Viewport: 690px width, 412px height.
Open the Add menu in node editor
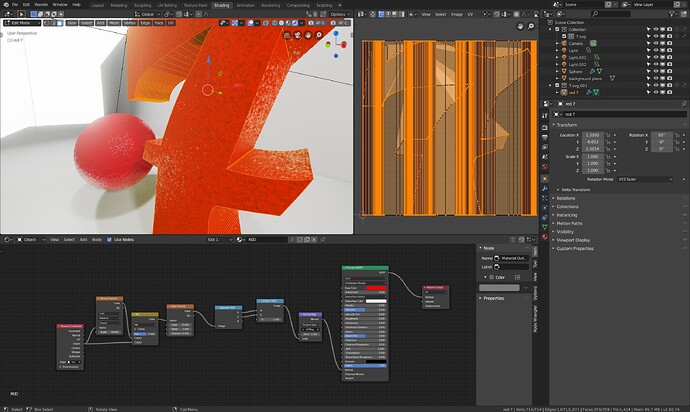pos(83,239)
